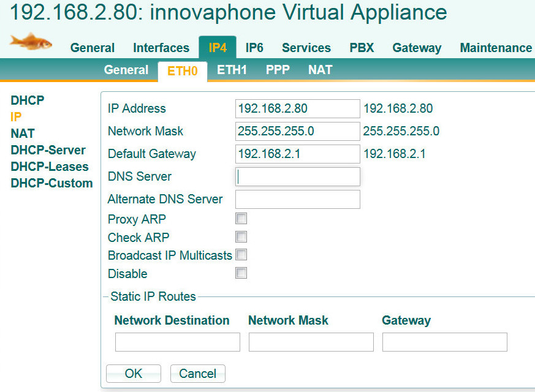Focus the Alternate DNS Server field
535x392 pixels.
coord(297,199)
